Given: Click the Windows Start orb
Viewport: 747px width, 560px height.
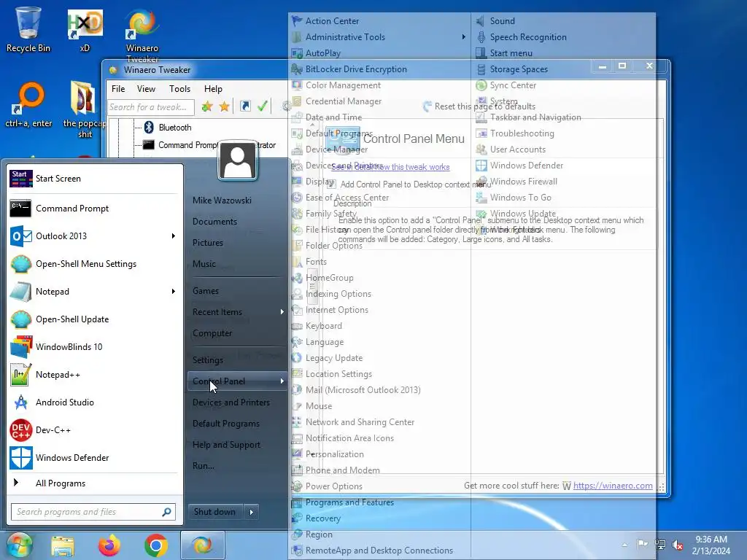Looking at the screenshot, I should click(19, 545).
